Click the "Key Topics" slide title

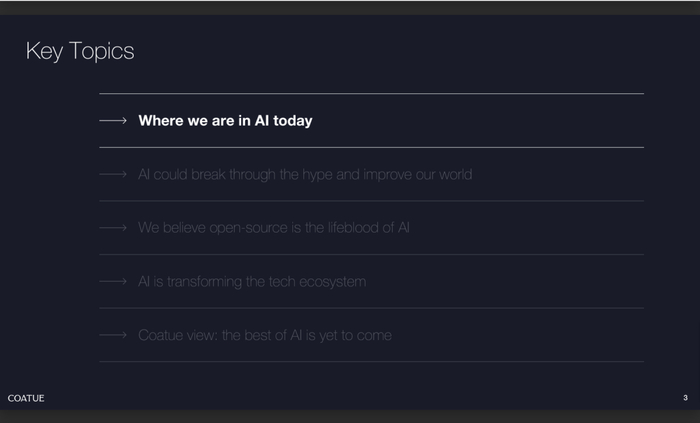80,51
